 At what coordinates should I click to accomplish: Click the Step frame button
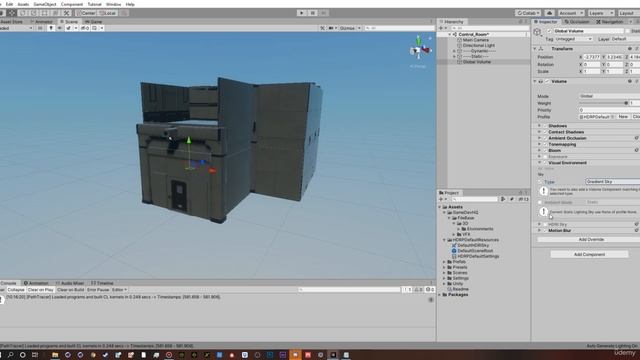click(324, 13)
